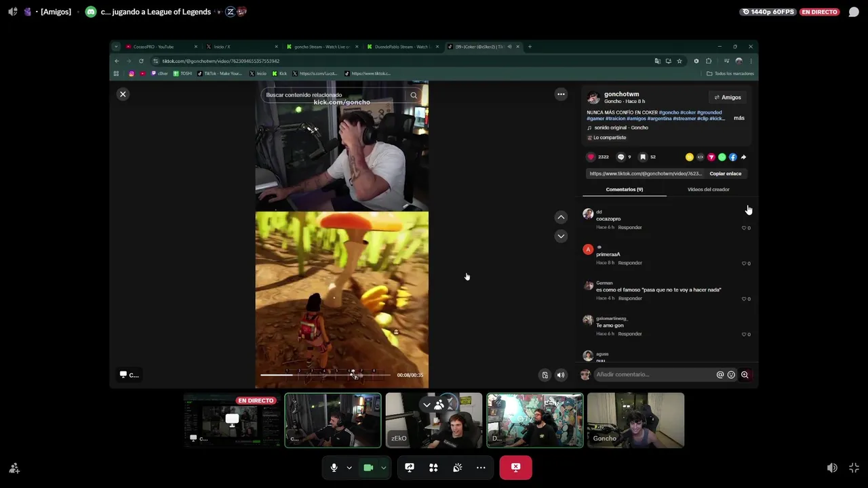This screenshot has height=488, width=868.
Task: Click the share screen icon
Action: 410,468
